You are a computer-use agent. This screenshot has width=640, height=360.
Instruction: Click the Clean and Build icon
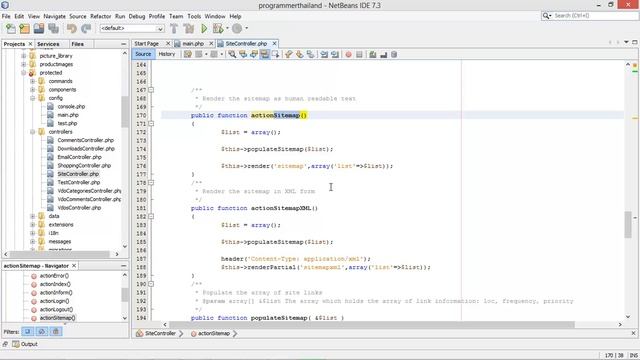[x=189, y=29]
